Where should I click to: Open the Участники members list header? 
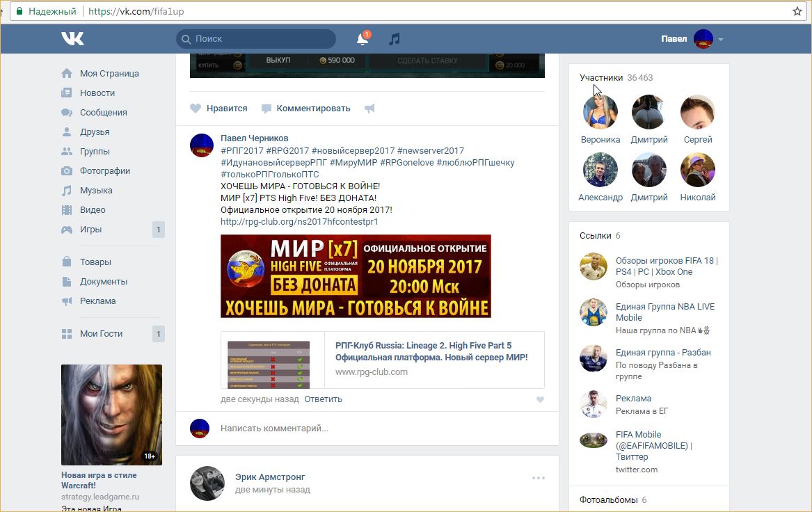point(601,78)
